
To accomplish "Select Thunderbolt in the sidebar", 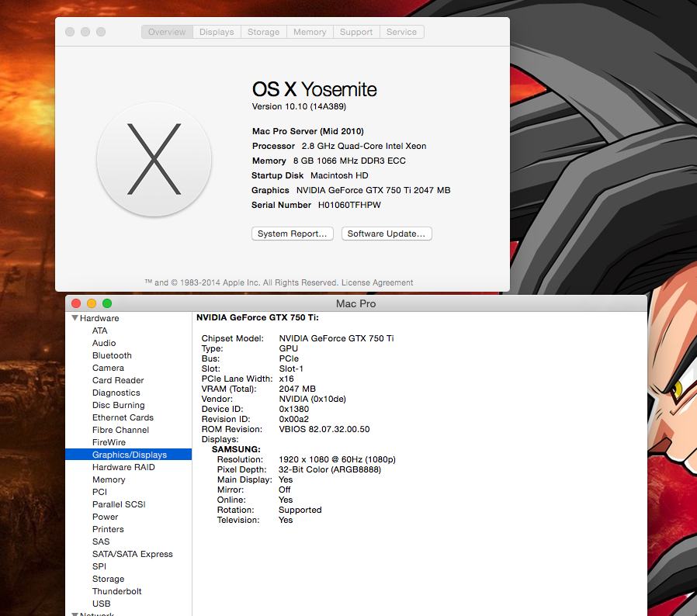I will point(117,591).
